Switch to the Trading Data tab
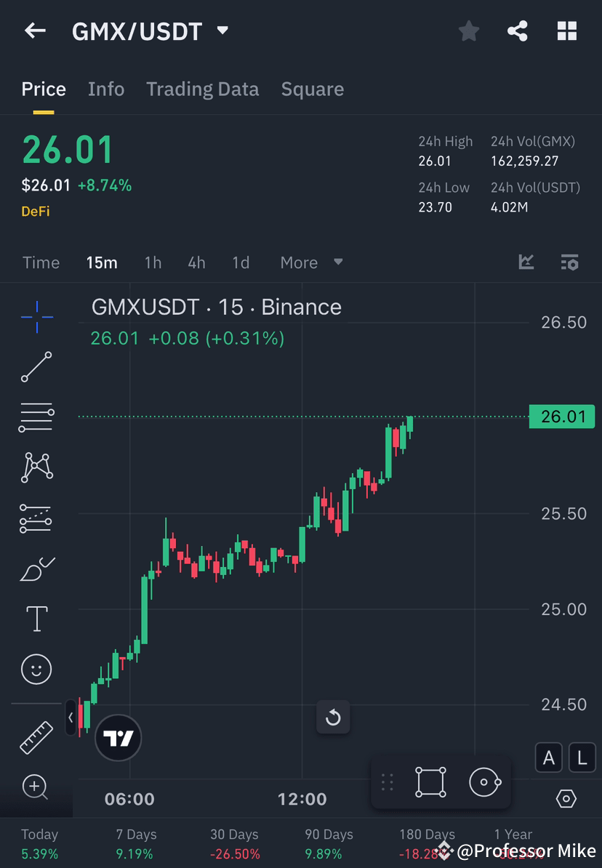This screenshot has height=868, width=602. click(202, 89)
